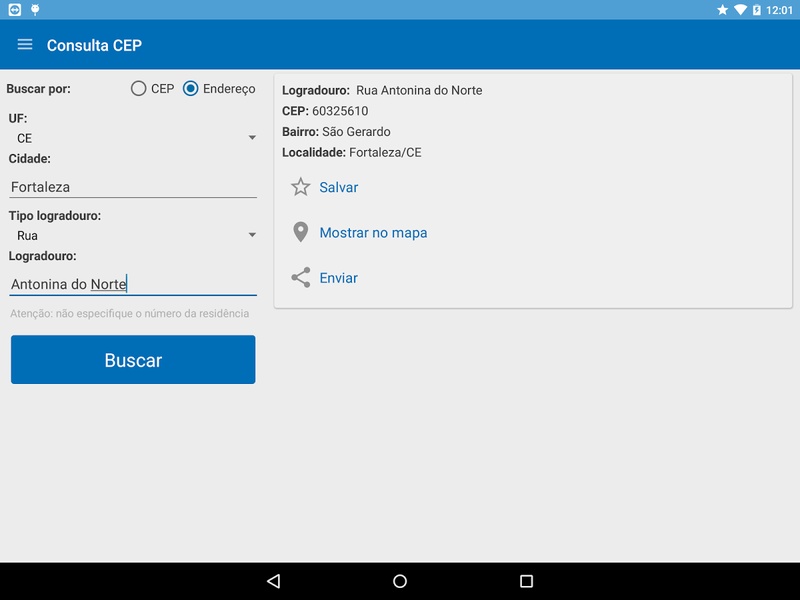
Task: Click the Cidade field containing Fortaleza
Action: 133,187
